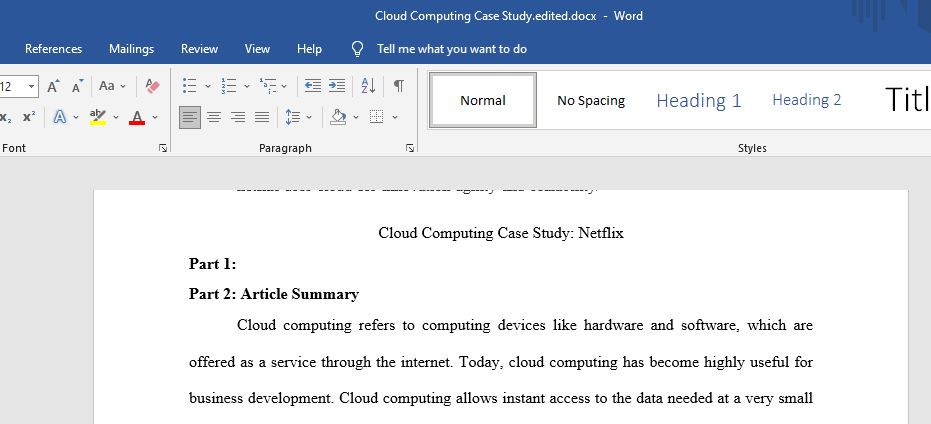This screenshot has width=931, height=424.
Task: Expand bullets library dropdown arrow
Action: [208, 87]
